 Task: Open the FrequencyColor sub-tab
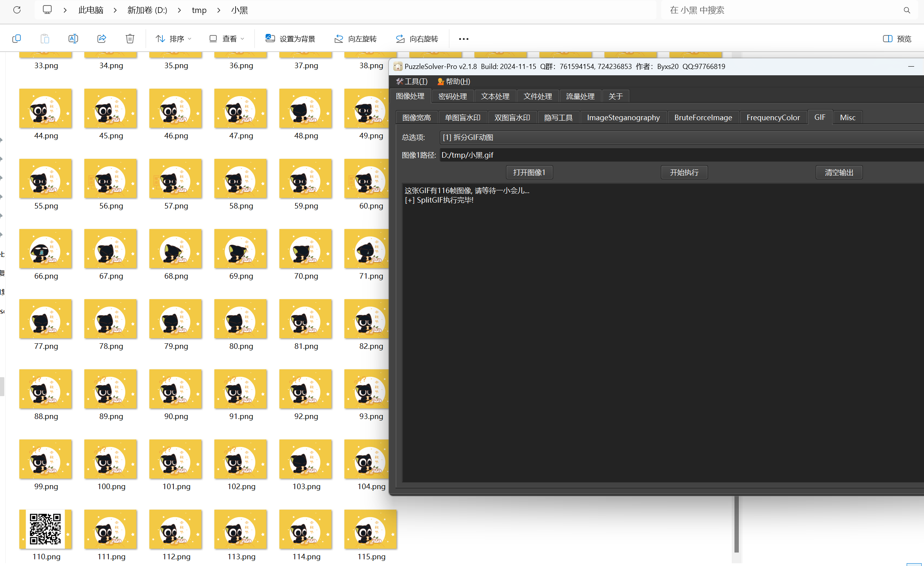pyautogui.click(x=773, y=117)
